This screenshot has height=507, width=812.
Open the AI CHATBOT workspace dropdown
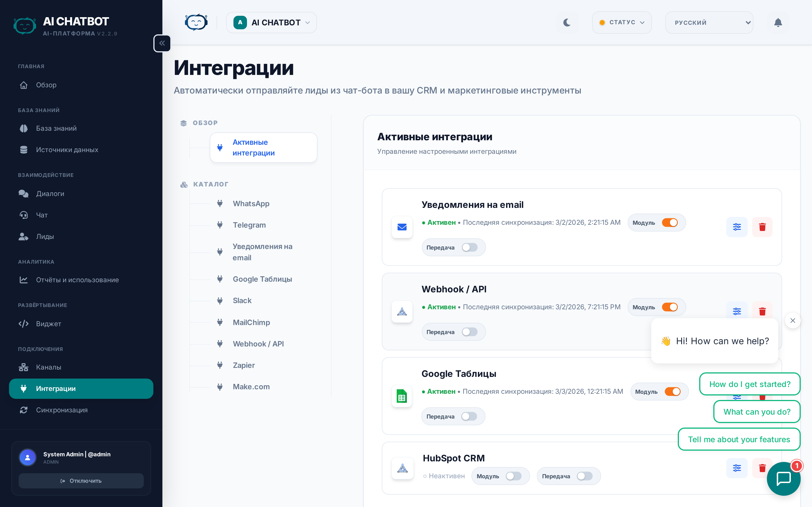(x=271, y=23)
